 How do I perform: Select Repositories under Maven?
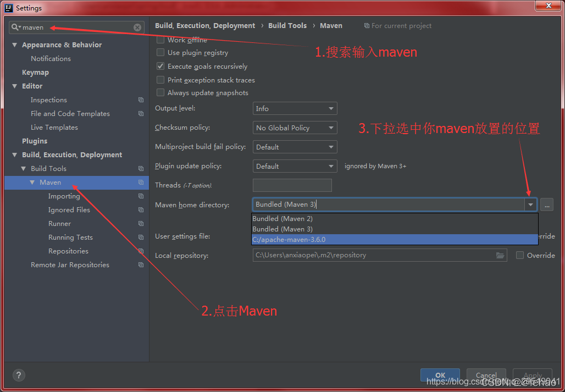(69, 251)
